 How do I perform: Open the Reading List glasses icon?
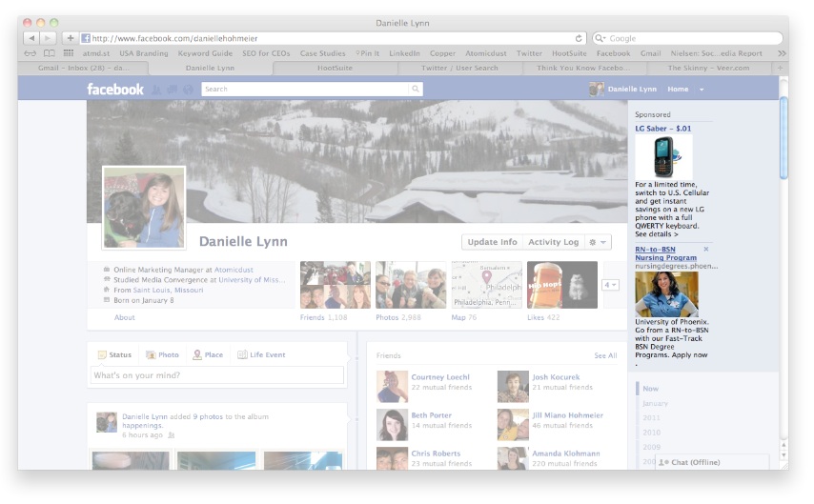(x=31, y=53)
